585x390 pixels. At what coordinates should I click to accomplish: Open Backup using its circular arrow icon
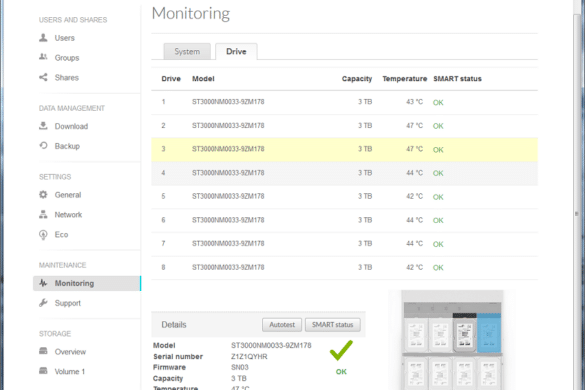(x=43, y=146)
